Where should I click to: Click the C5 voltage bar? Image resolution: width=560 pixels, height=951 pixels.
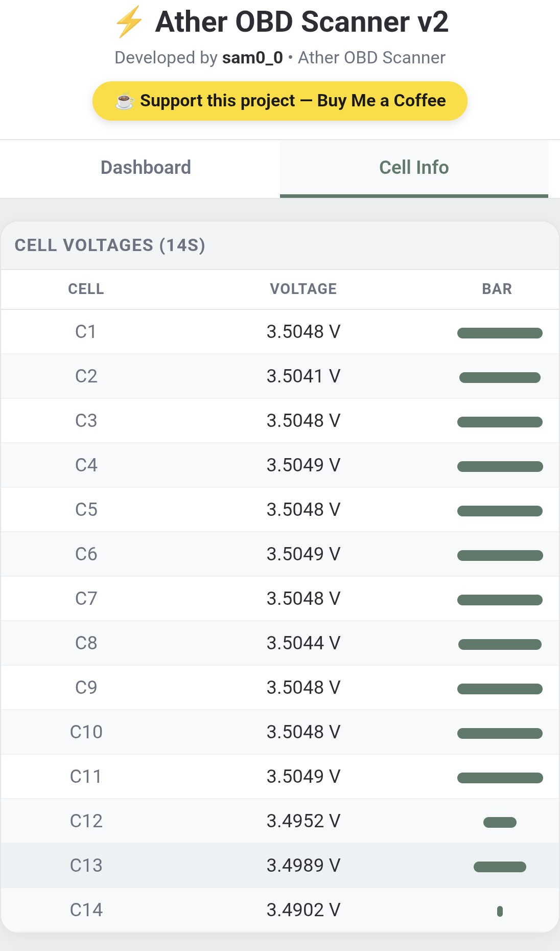[x=500, y=511]
